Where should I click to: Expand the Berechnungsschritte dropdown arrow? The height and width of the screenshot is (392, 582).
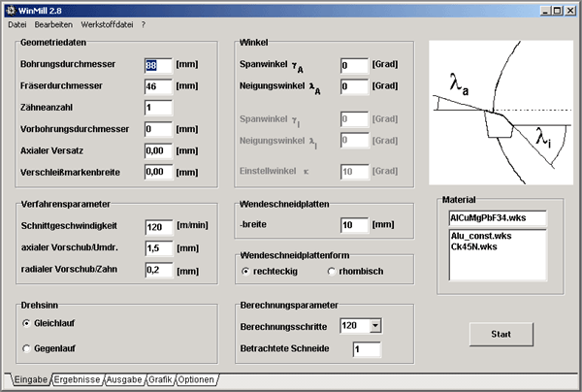pyautogui.click(x=375, y=326)
